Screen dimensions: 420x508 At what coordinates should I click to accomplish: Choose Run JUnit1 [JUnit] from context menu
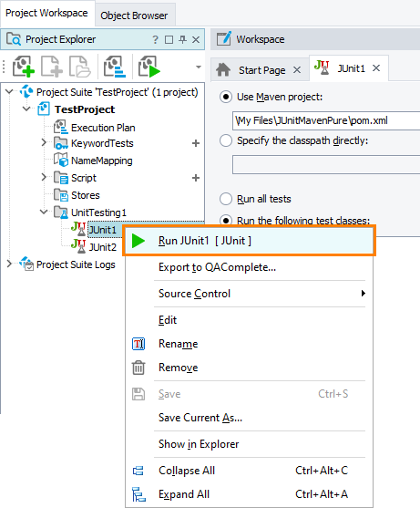point(249,241)
